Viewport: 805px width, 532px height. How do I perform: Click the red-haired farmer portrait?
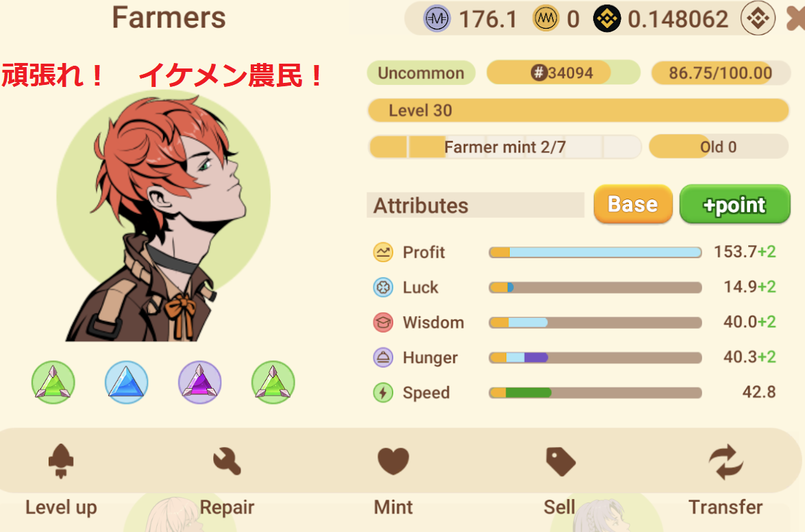click(163, 216)
